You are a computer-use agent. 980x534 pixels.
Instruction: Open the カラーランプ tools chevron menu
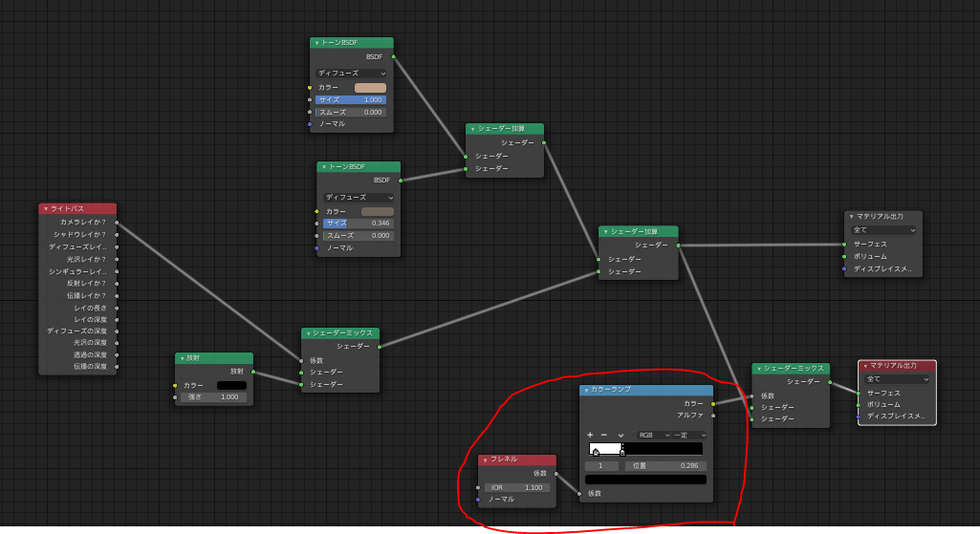621,436
